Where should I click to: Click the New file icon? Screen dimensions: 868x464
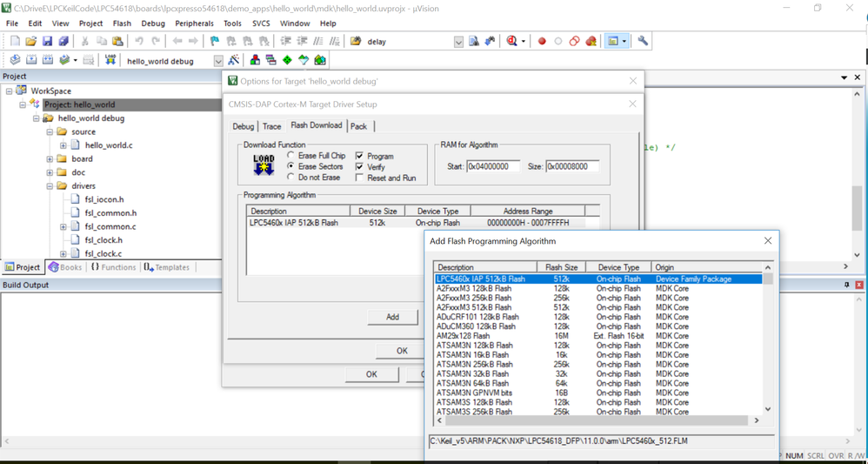point(16,42)
